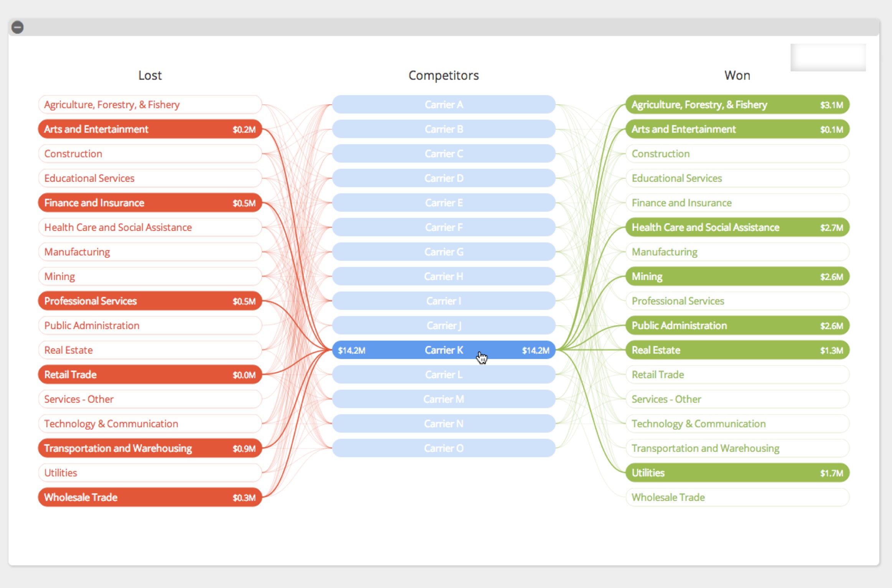Click Lost Finance and Insurance pill

(x=150, y=203)
